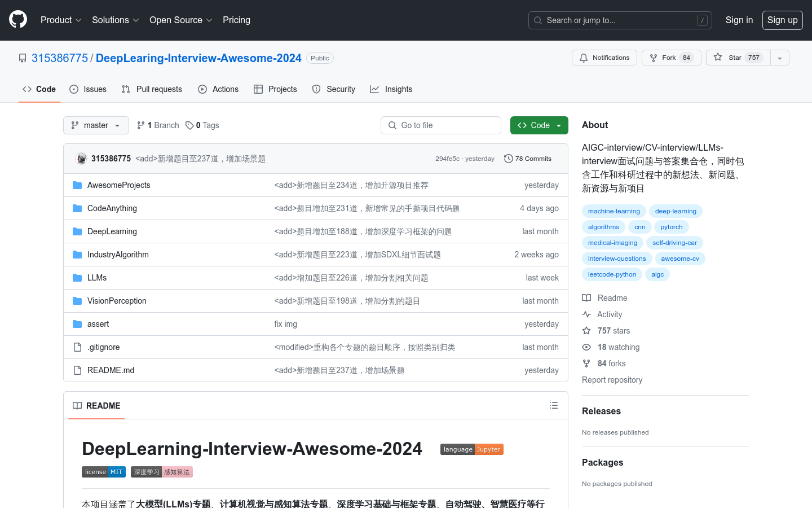
Task: Click the commit history clock icon
Action: click(508, 159)
